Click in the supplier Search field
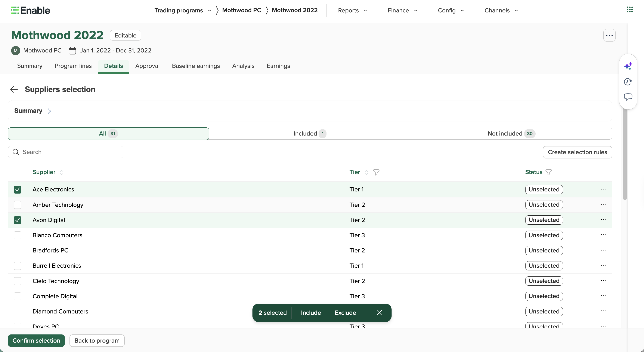The width and height of the screenshot is (644, 352). [x=65, y=152]
